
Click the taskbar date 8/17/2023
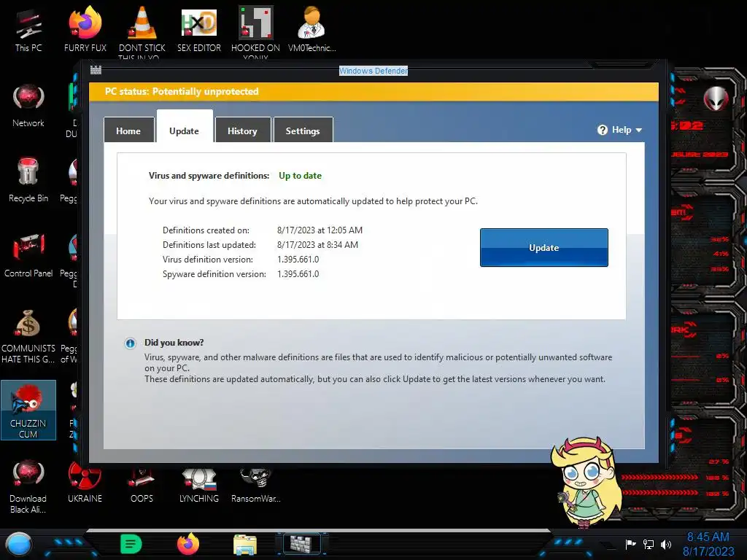pyautogui.click(x=708, y=551)
